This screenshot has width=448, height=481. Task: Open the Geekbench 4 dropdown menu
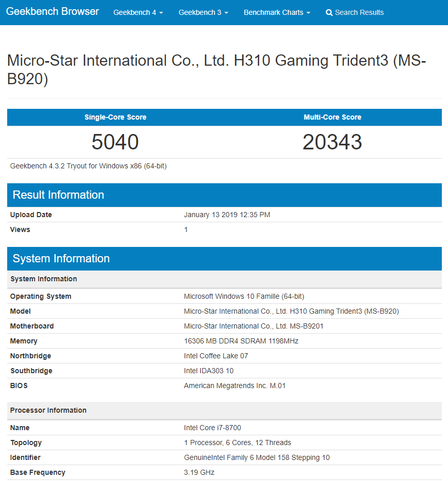[x=138, y=13]
